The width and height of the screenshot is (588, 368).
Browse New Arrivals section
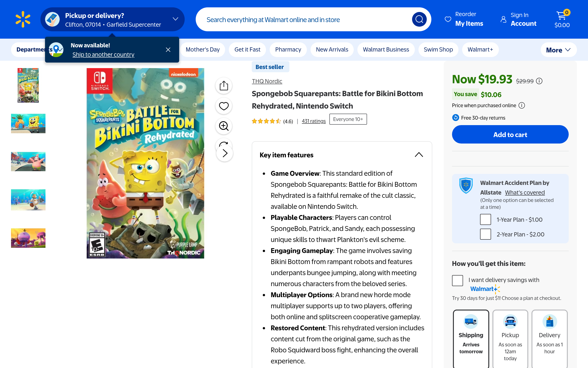332,50
